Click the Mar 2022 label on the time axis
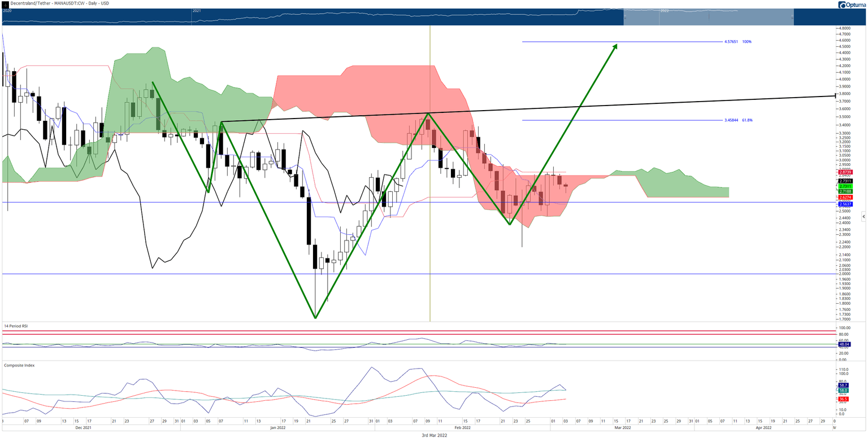The width and height of the screenshot is (868, 442). coord(622,428)
